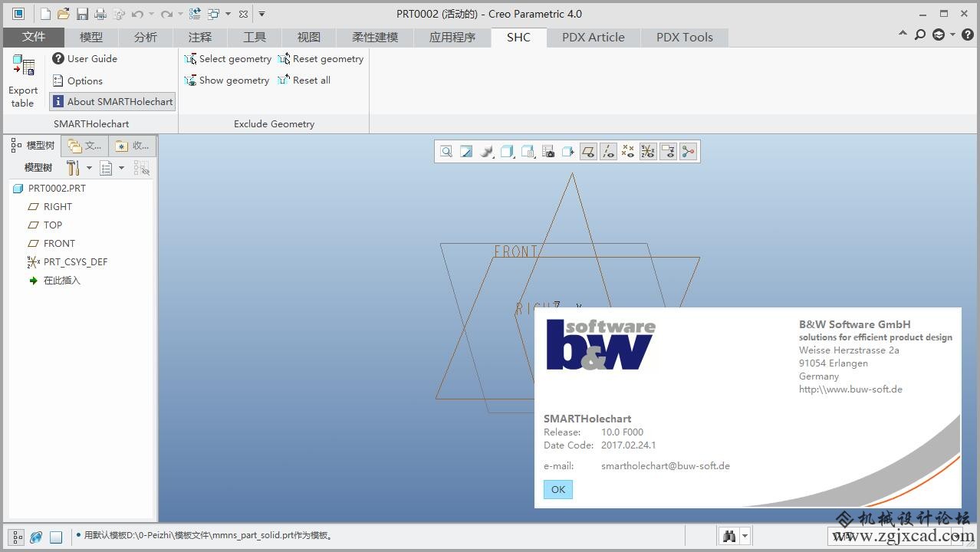The width and height of the screenshot is (980, 552).
Task: Click Select geometry in Exclude Geometry group
Action: pos(228,58)
